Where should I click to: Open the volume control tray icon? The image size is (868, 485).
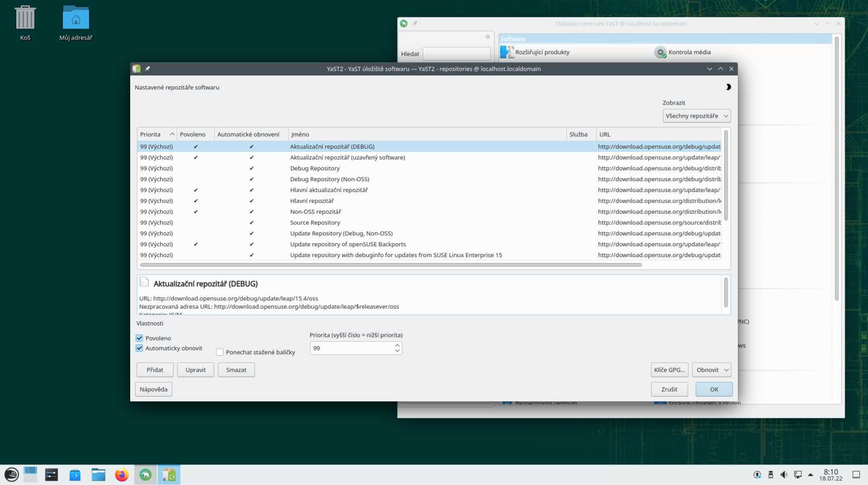click(784, 475)
